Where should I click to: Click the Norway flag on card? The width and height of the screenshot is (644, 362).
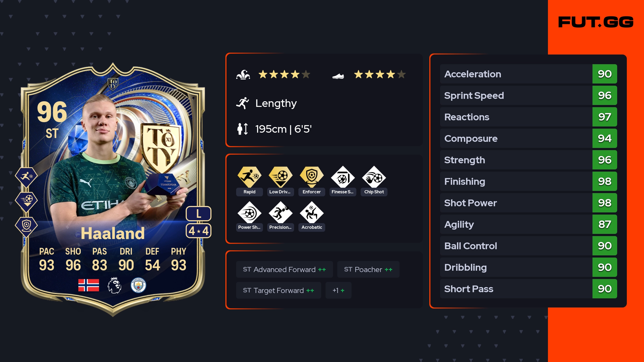click(89, 285)
